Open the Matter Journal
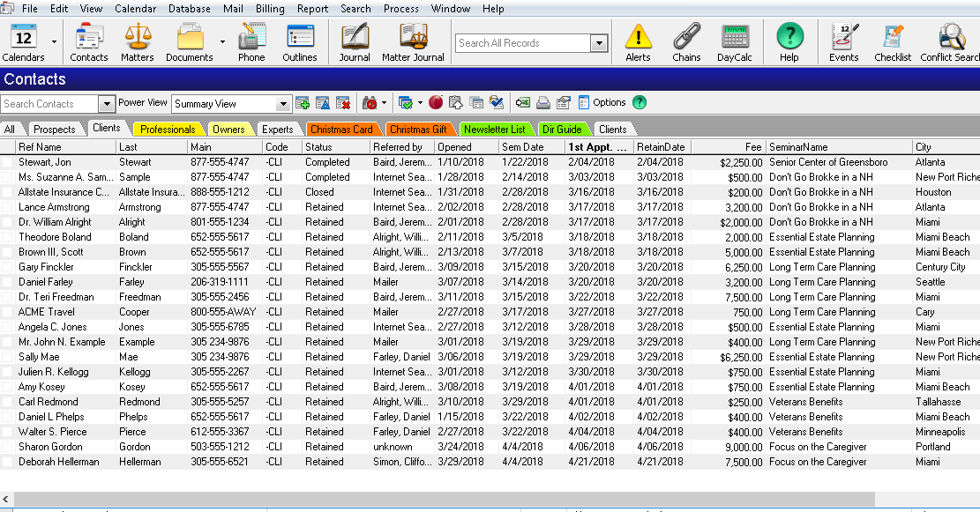The height and width of the screenshot is (512, 980). coord(413,41)
